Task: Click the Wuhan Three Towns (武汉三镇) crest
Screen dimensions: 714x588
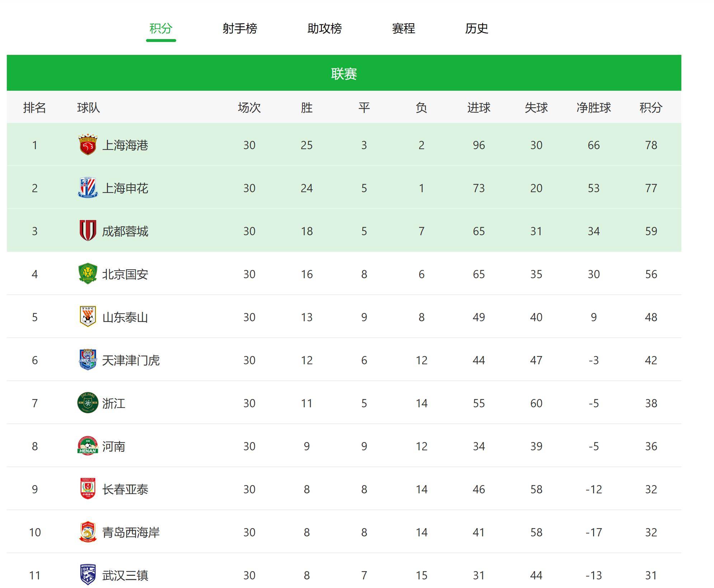Action: (x=88, y=575)
